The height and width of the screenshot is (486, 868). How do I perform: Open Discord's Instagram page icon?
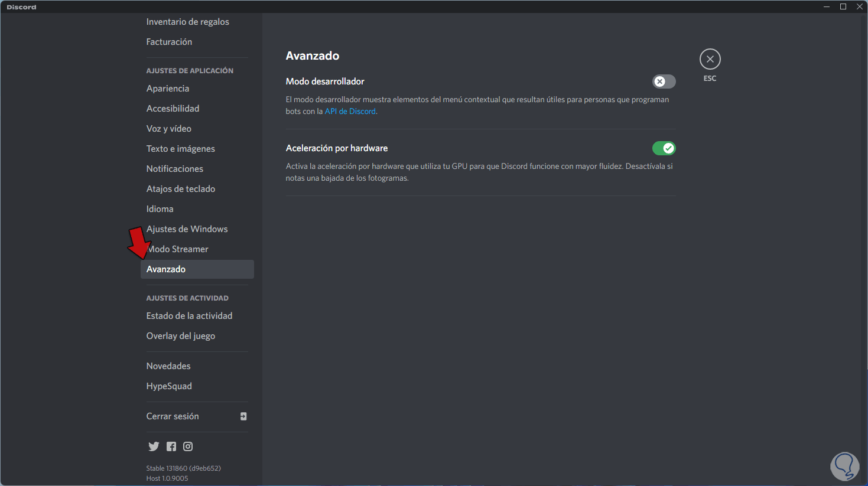tap(188, 446)
